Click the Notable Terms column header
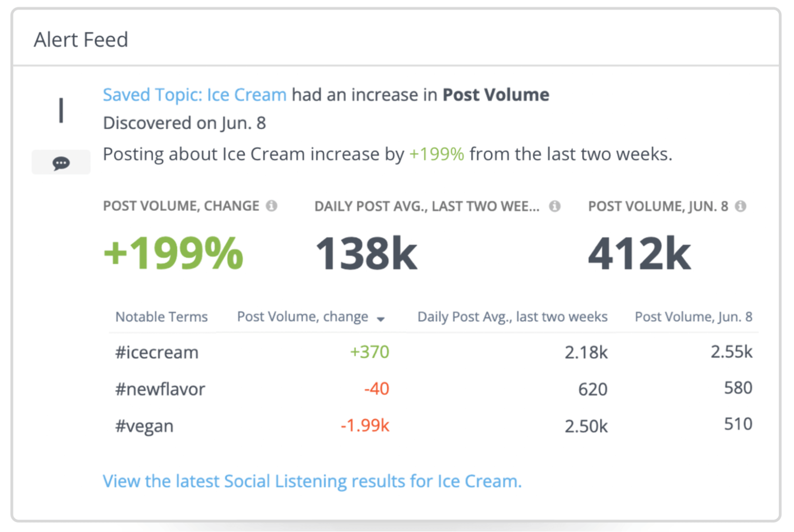 (161, 316)
